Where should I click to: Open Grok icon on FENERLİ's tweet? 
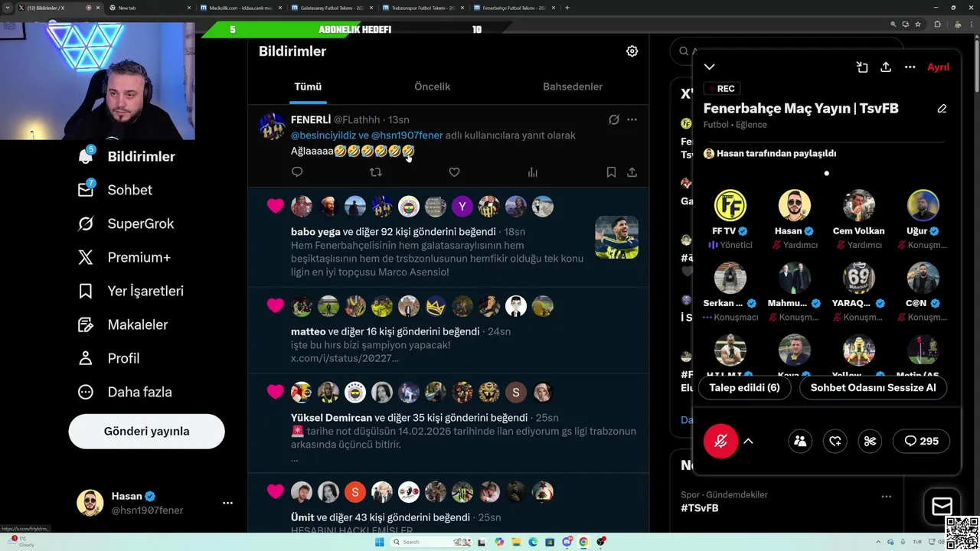tap(613, 119)
